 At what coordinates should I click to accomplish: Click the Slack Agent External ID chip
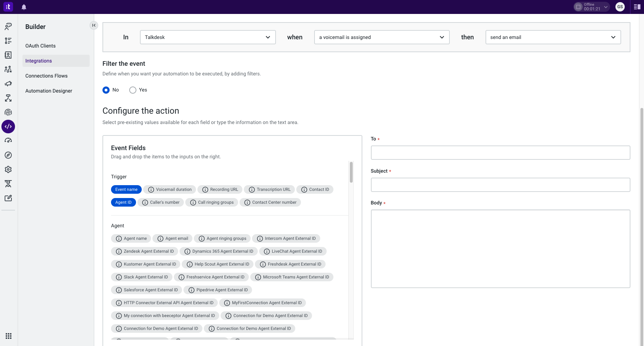[x=142, y=277]
